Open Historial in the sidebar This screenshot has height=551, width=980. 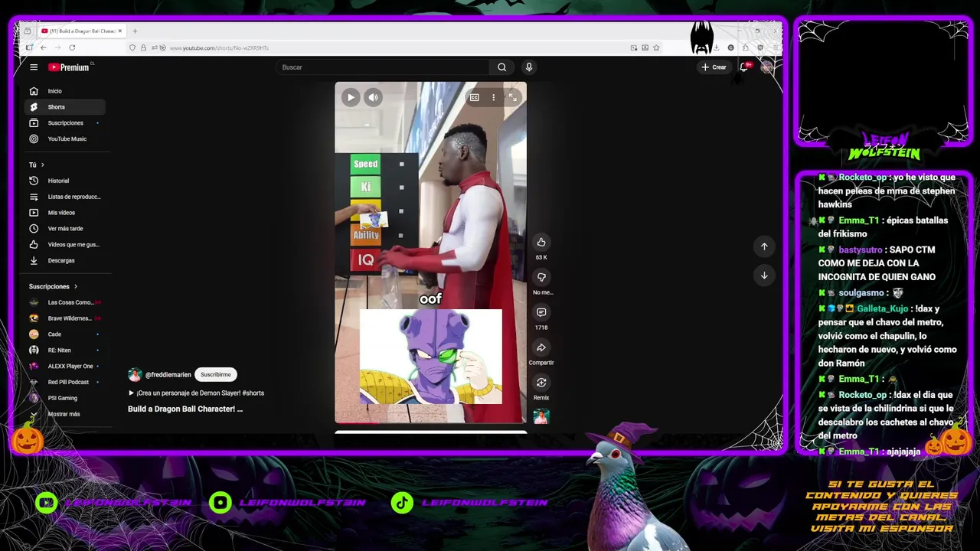coord(65,181)
